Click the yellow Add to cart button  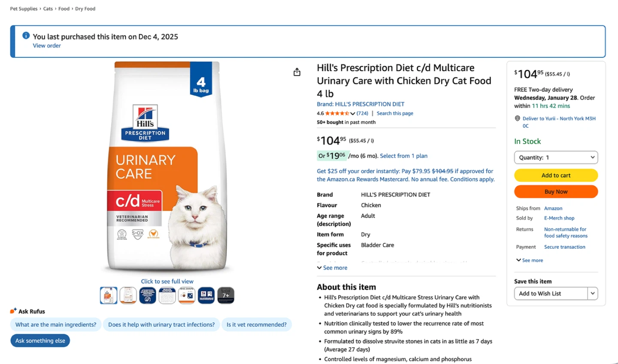point(556,175)
